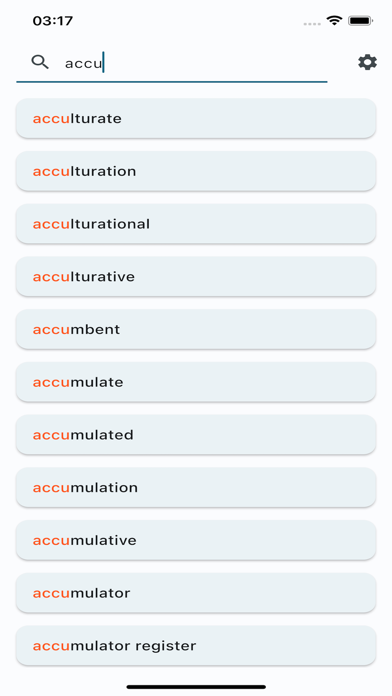Tap the magnifying glass search icon
Image resolution: width=392 pixels, height=696 pixels.
click(x=40, y=63)
